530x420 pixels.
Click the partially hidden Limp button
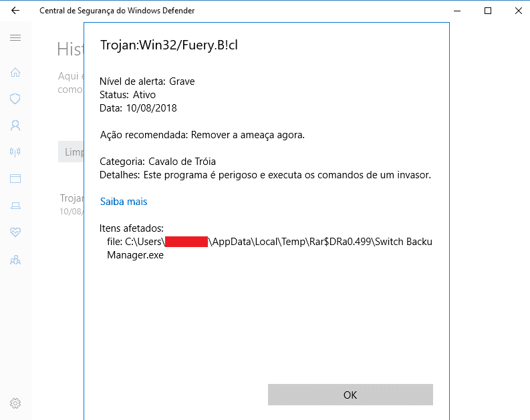click(x=71, y=152)
